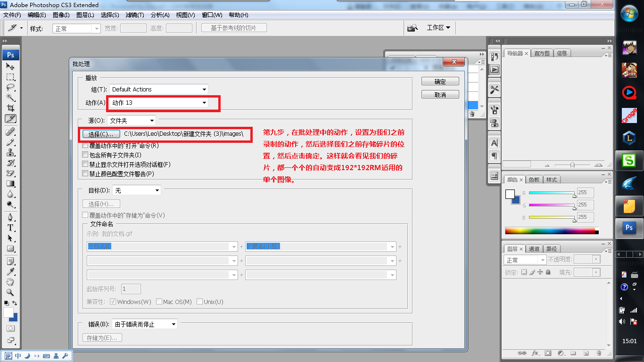Select the Magic Wand tool

(x=10, y=98)
